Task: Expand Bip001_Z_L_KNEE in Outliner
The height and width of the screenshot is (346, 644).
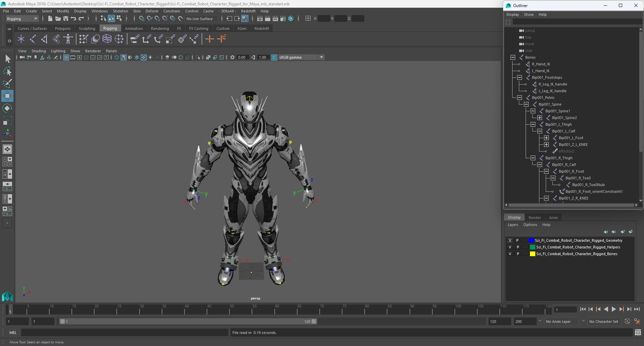Action: (546, 145)
